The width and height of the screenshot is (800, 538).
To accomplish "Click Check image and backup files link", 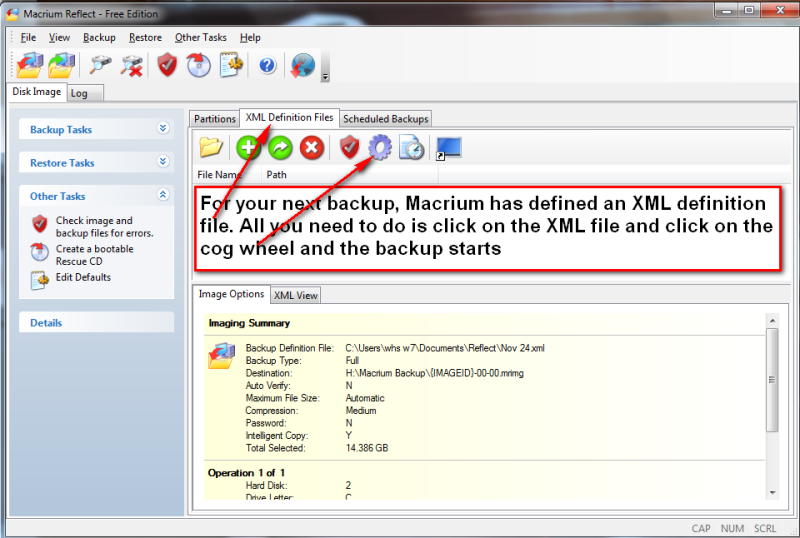I will coord(105,227).
